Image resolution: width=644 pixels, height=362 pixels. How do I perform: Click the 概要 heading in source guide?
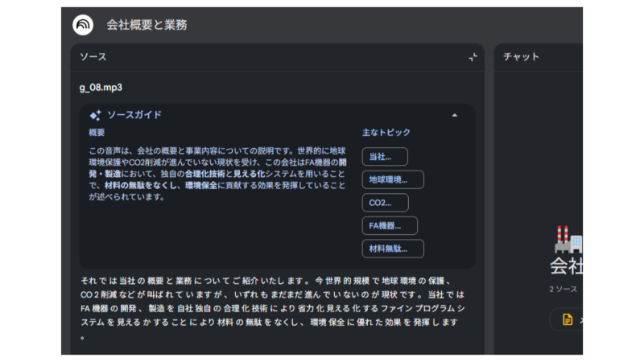pyautogui.click(x=97, y=133)
